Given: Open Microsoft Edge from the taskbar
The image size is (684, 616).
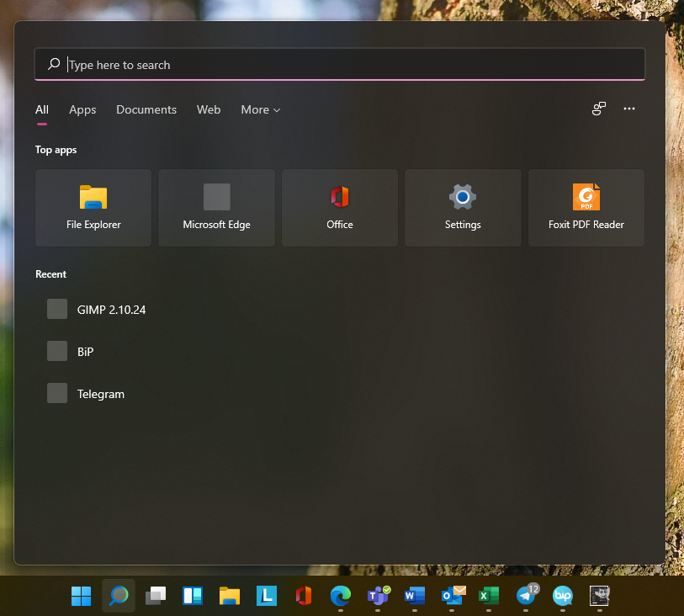Looking at the screenshot, I should pyautogui.click(x=341, y=596).
